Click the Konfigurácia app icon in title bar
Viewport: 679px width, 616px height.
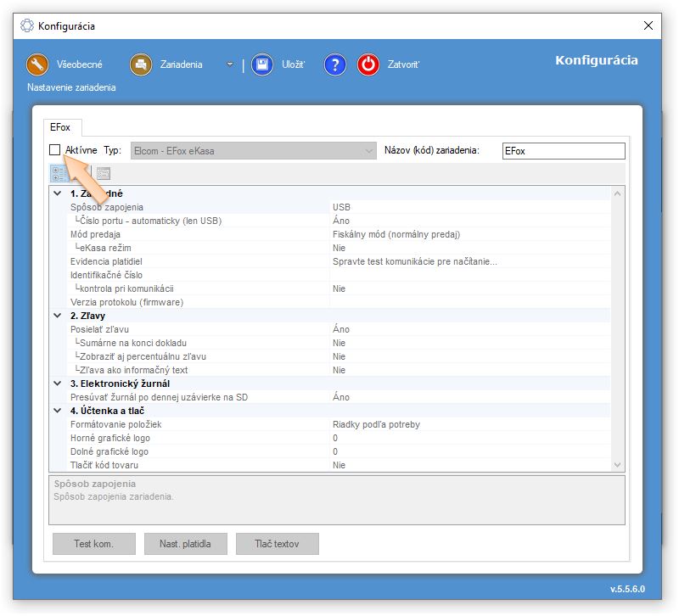tap(27, 25)
